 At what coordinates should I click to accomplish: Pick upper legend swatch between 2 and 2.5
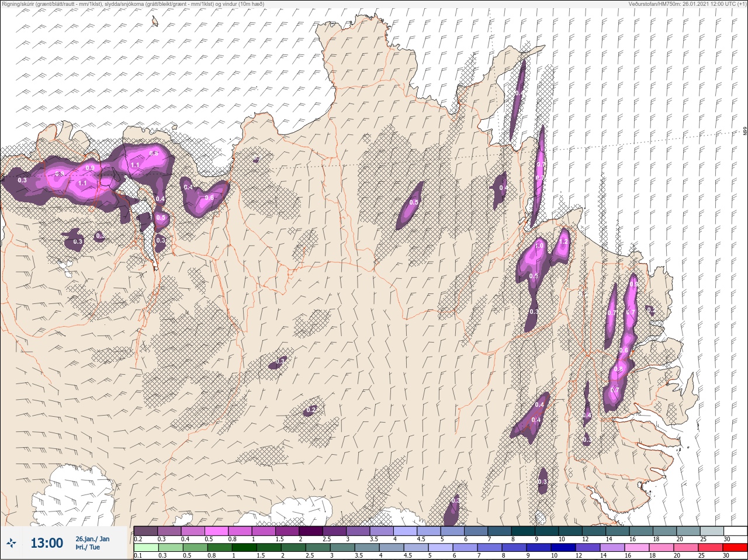(311, 531)
